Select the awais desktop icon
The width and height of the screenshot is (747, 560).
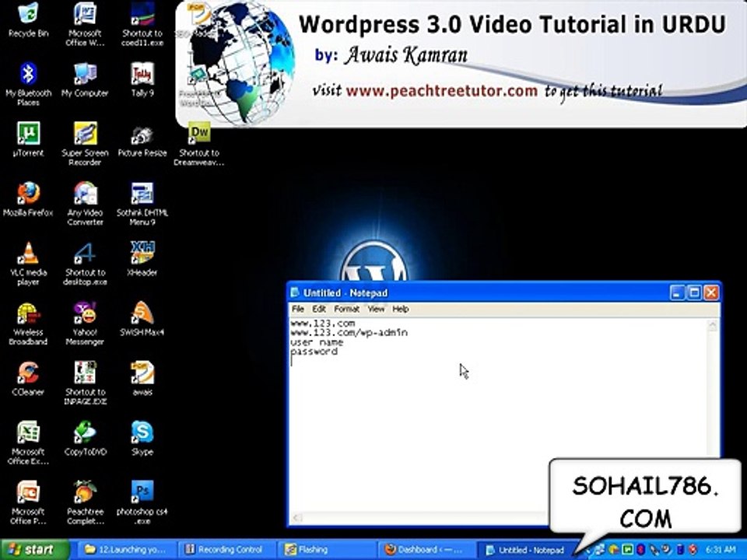142,378
